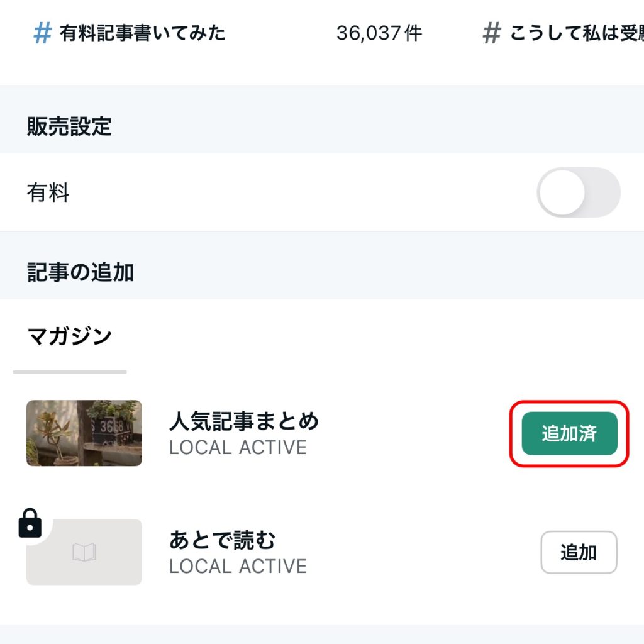Tap the 36,037件 post count
Viewport: 644px width, 644px height.
(x=379, y=33)
